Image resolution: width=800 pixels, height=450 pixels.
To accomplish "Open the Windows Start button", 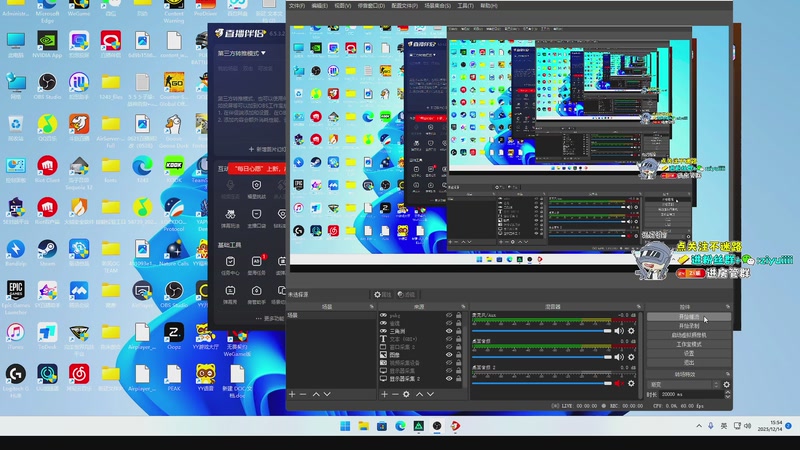I will click(345, 426).
